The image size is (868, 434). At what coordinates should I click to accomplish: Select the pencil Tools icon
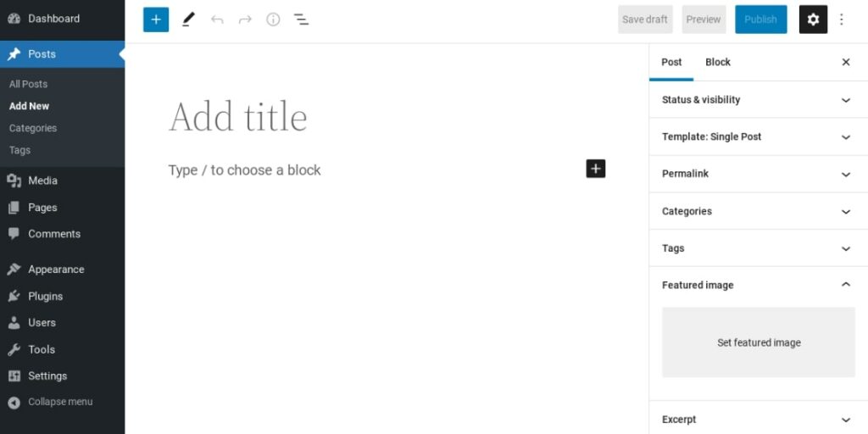(188, 19)
